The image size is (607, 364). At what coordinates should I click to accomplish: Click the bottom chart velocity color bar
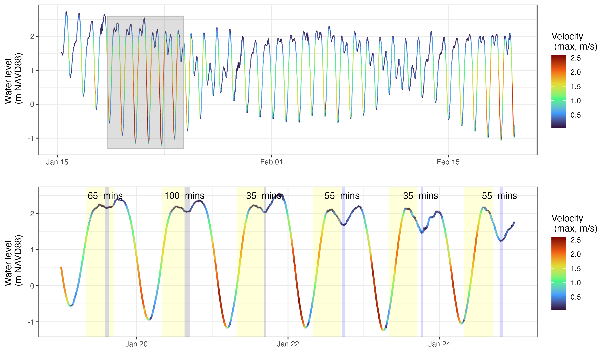coord(558,273)
